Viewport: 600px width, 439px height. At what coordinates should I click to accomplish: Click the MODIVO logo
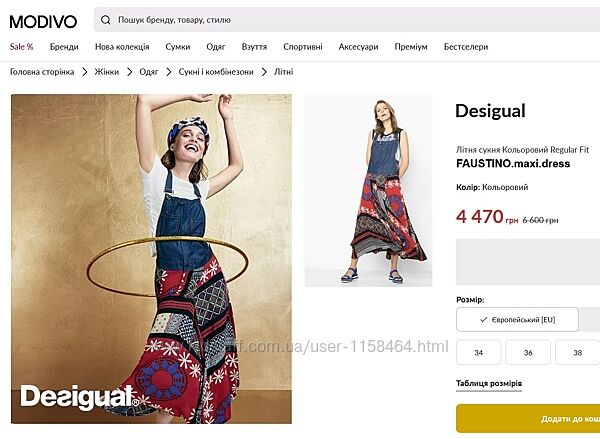pos(43,21)
